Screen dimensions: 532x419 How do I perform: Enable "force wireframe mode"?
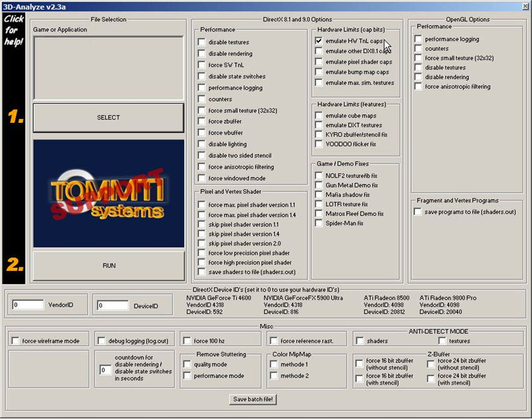(x=16, y=340)
